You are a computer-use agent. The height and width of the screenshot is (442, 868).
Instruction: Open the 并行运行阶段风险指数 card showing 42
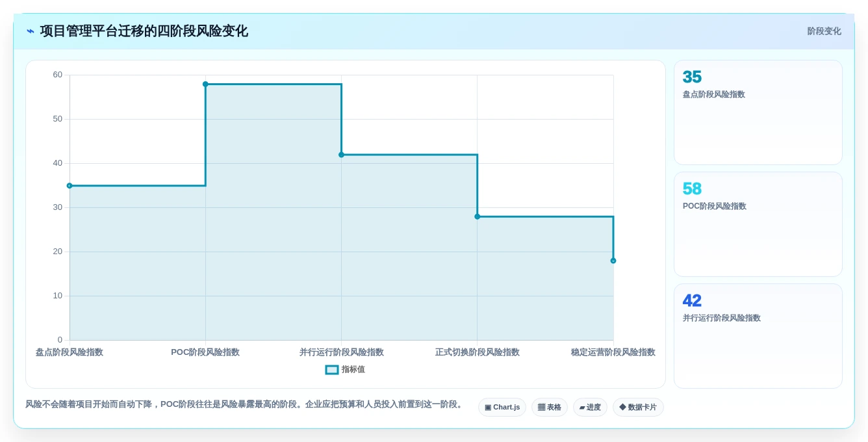click(758, 336)
